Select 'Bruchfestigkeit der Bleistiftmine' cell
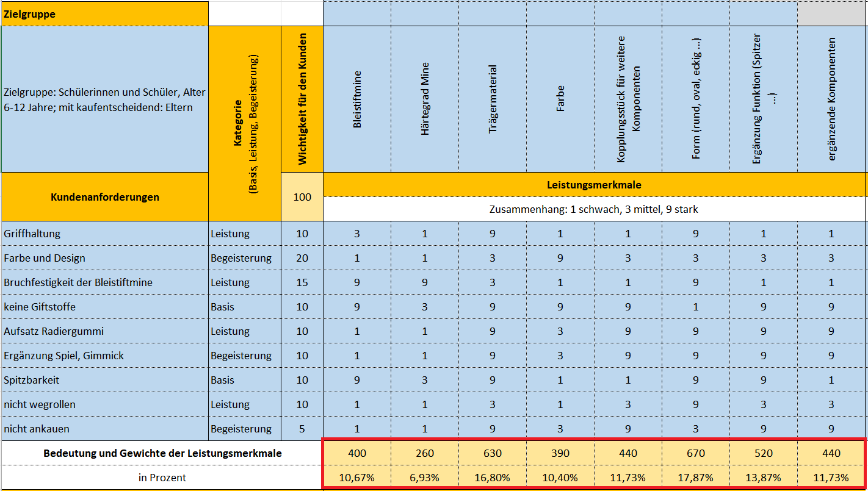The image size is (868, 491). (x=104, y=282)
